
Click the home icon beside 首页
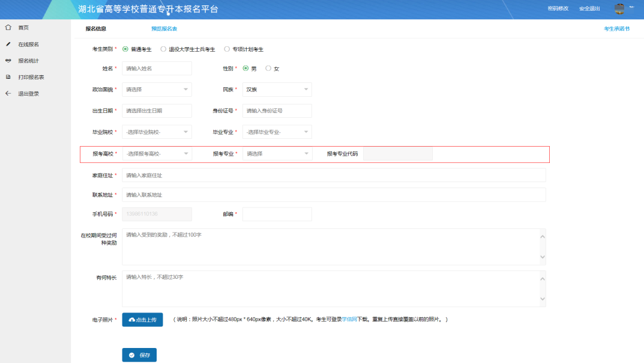8,27
